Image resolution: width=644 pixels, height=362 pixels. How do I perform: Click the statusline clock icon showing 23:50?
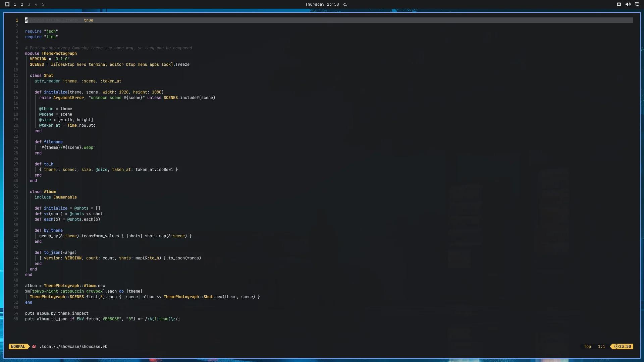[616, 347]
